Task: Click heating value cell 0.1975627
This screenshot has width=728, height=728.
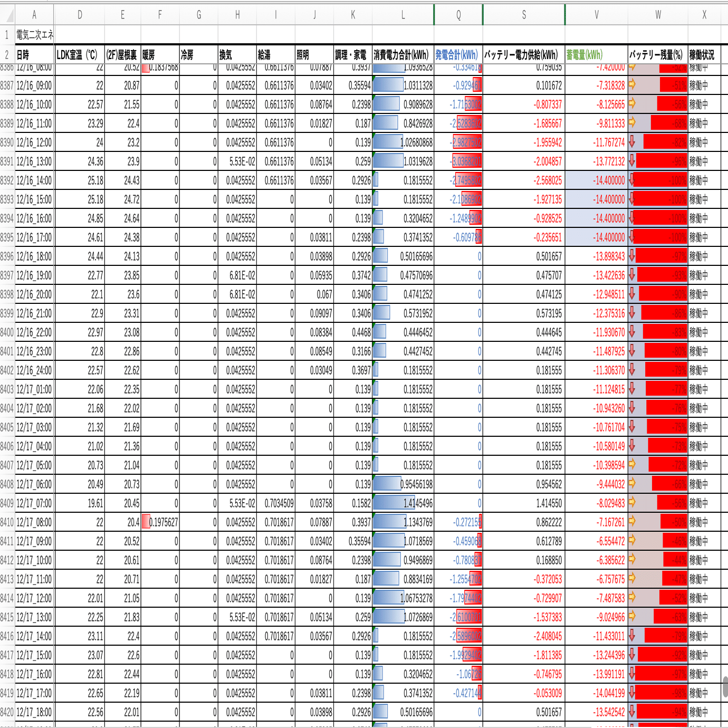Action: click(x=160, y=522)
